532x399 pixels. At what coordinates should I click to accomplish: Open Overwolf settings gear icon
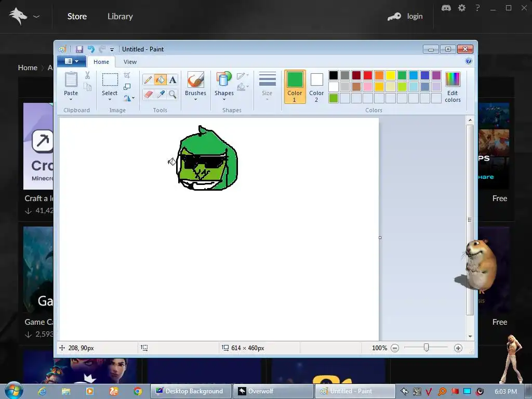(x=462, y=8)
